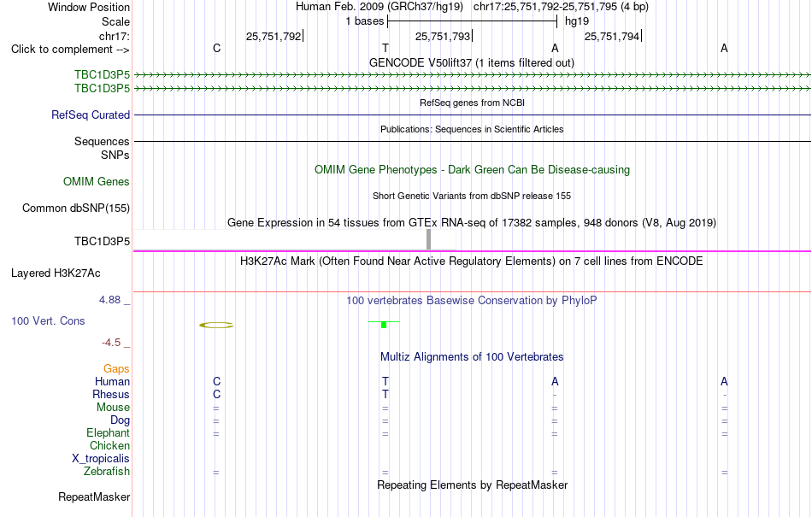The height and width of the screenshot is (517, 812).
Task: Click the Scale track label
Action: coord(115,21)
